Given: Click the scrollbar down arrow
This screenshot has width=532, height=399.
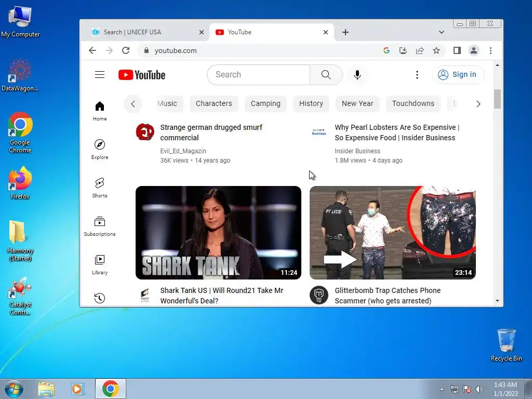Looking at the screenshot, I should pyautogui.click(x=497, y=301).
